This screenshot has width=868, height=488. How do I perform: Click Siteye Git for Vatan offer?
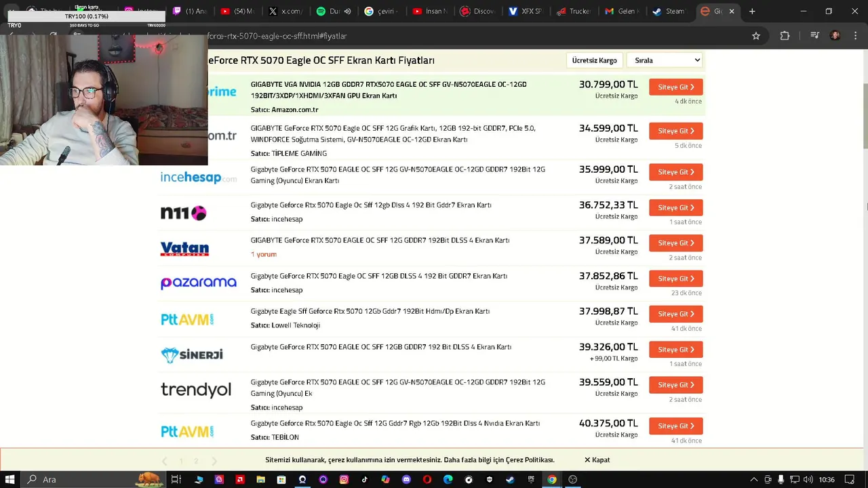point(676,243)
